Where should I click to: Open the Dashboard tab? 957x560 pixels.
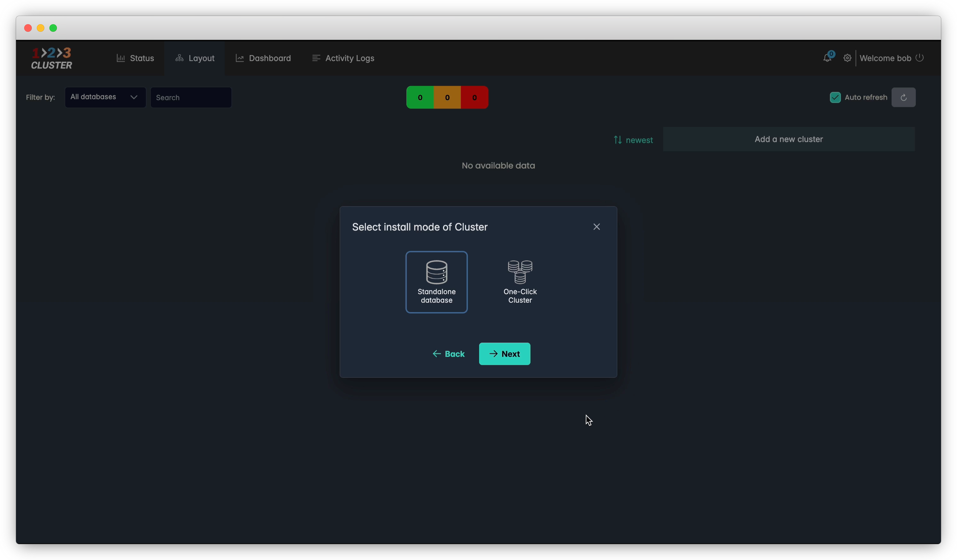click(x=263, y=58)
